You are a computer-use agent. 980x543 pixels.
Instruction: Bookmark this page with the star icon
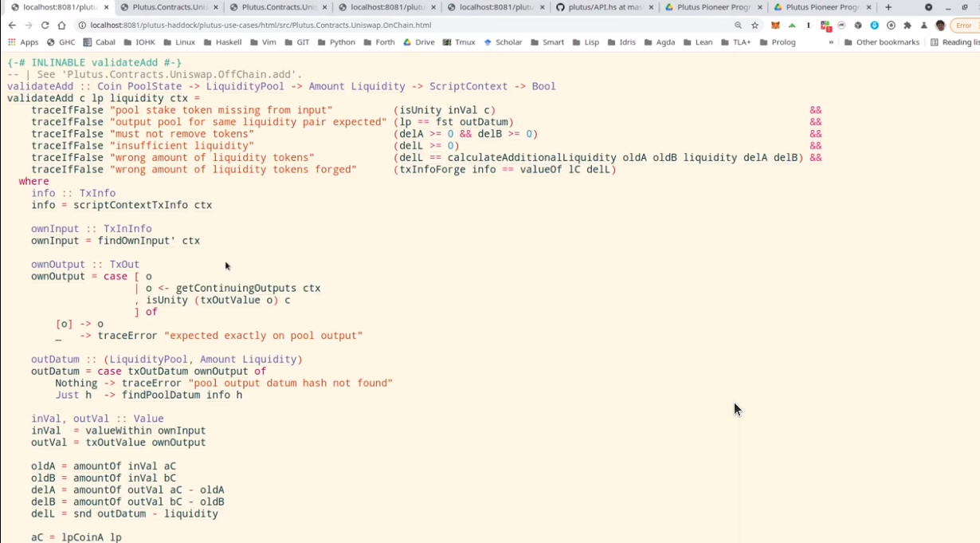tap(755, 26)
